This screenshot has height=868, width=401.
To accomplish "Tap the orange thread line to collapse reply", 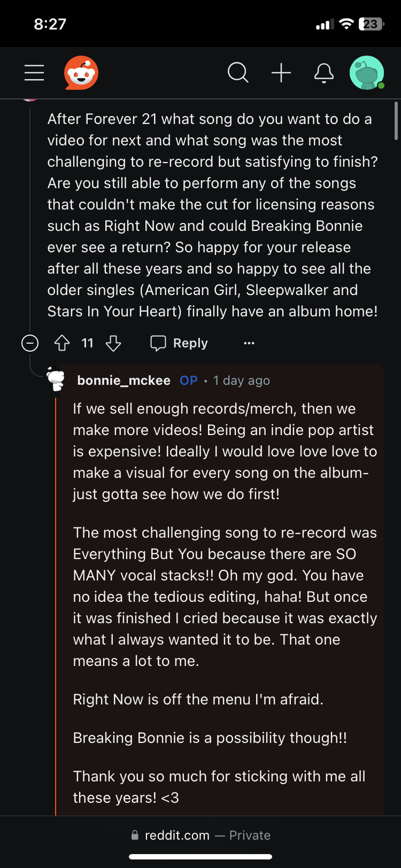I will (56, 588).
